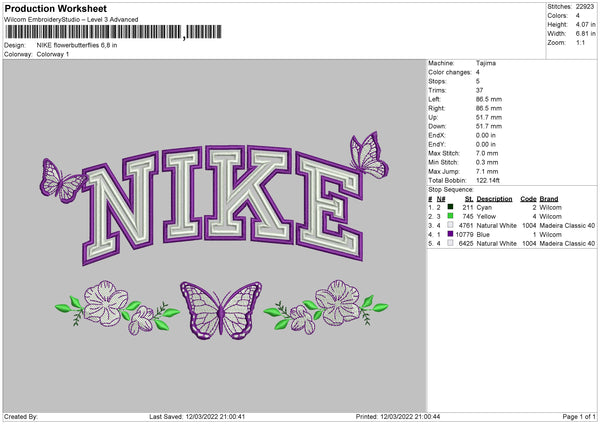Click the barcode under the worksheet title

coord(113,32)
